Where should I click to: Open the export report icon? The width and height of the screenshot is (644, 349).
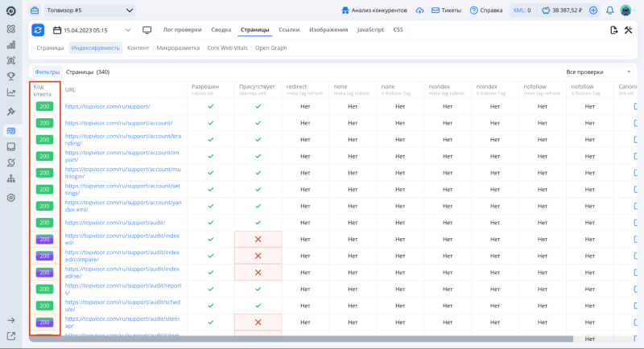[614, 30]
